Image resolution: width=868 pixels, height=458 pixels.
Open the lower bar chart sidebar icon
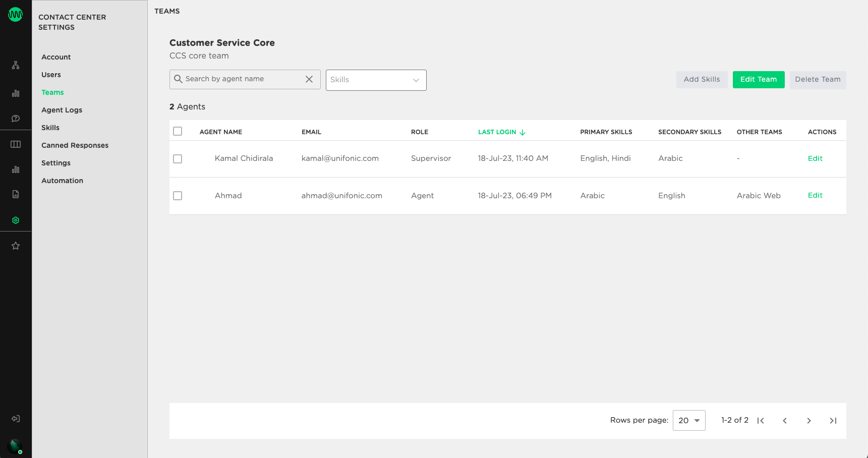pyautogui.click(x=16, y=169)
